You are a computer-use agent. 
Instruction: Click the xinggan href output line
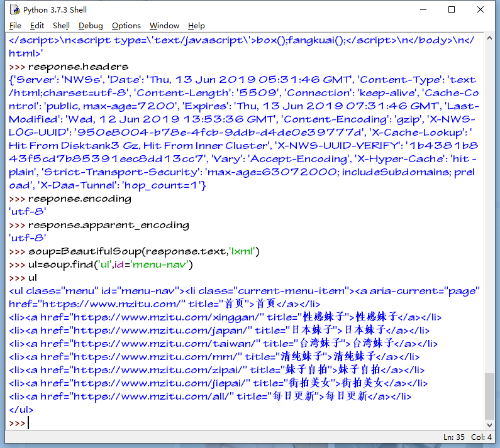[225, 317]
